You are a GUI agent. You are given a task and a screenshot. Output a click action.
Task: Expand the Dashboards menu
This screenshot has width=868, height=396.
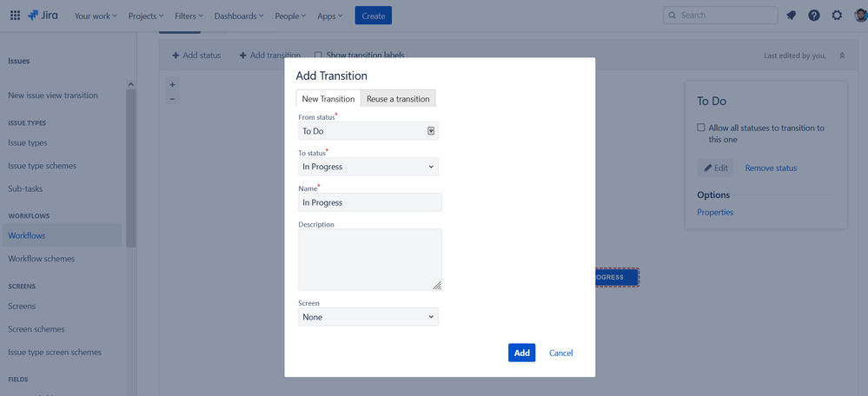pyautogui.click(x=239, y=16)
